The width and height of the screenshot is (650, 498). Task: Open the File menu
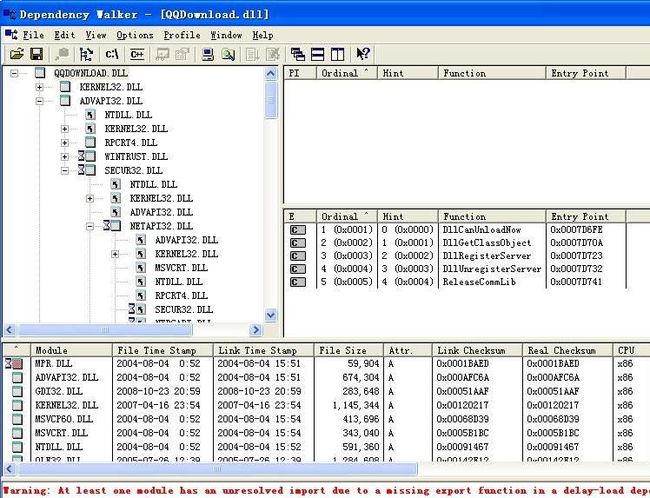point(33,35)
